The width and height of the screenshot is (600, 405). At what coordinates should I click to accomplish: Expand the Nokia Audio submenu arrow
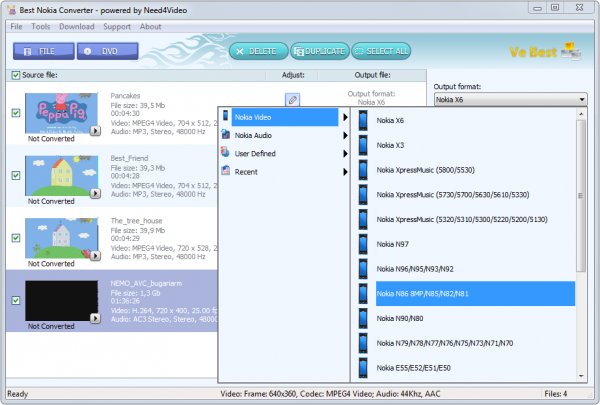345,135
